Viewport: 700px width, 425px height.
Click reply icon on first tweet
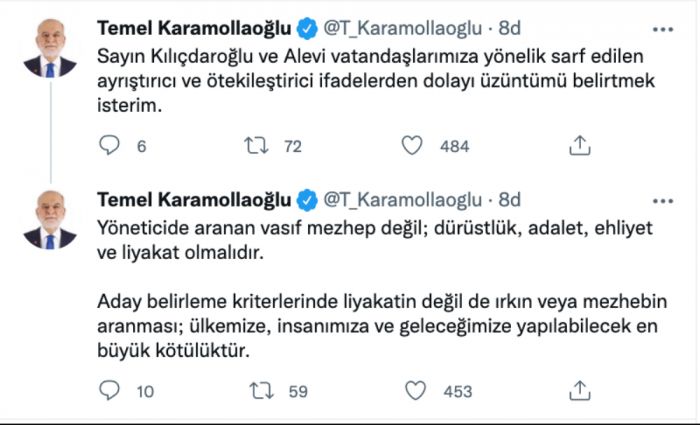coord(110,146)
